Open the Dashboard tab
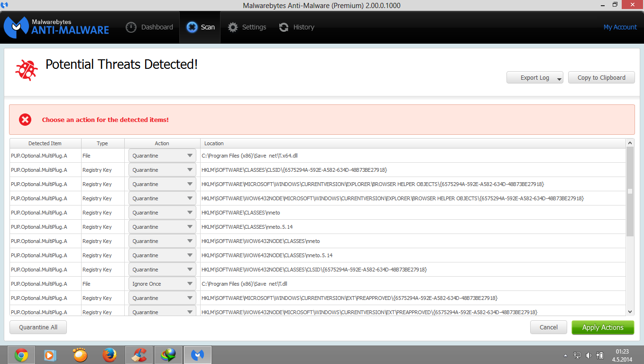This screenshot has width=644, height=364. click(149, 28)
